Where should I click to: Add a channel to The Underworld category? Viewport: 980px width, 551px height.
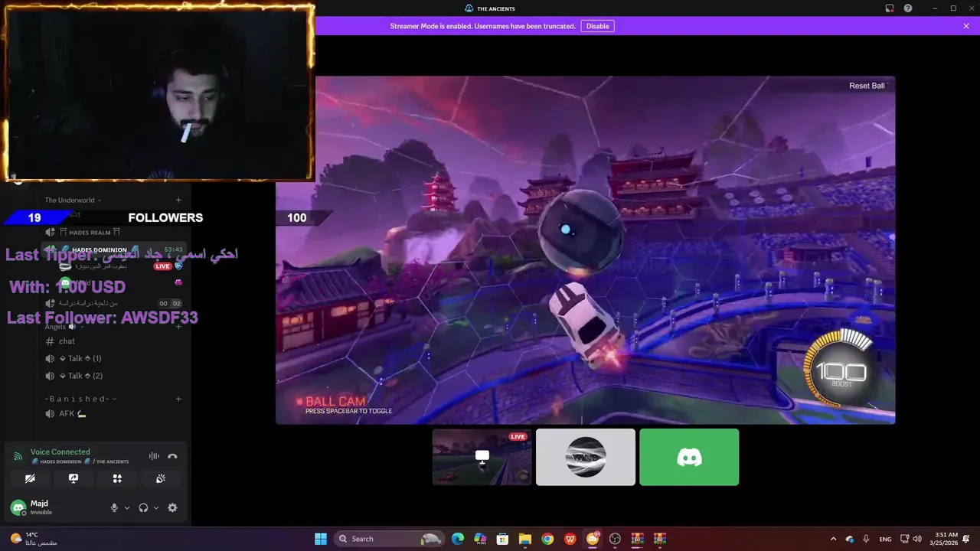178,201
